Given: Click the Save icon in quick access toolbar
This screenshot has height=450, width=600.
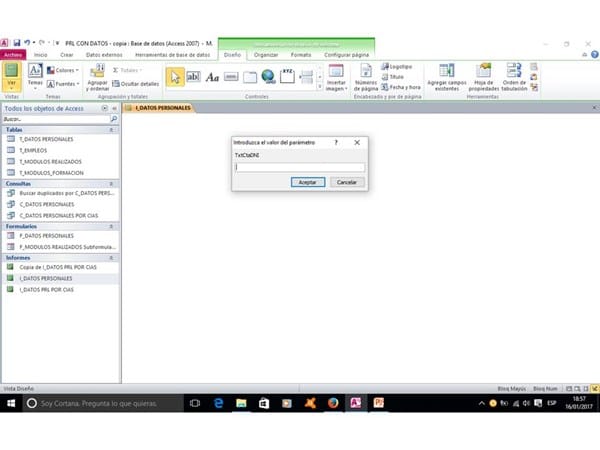Looking at the screenshot, I should point(17,43).
